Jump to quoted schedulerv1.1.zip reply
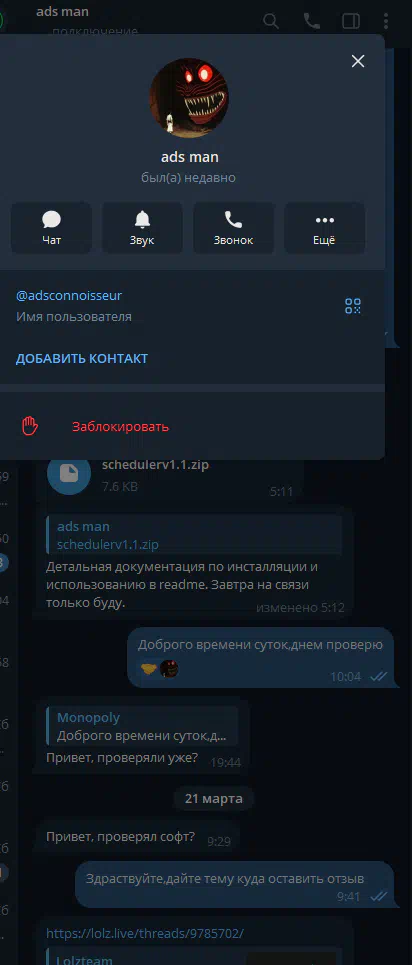This screenshot has height=965, width=412. pyautogui.click(x=193, y=535)
